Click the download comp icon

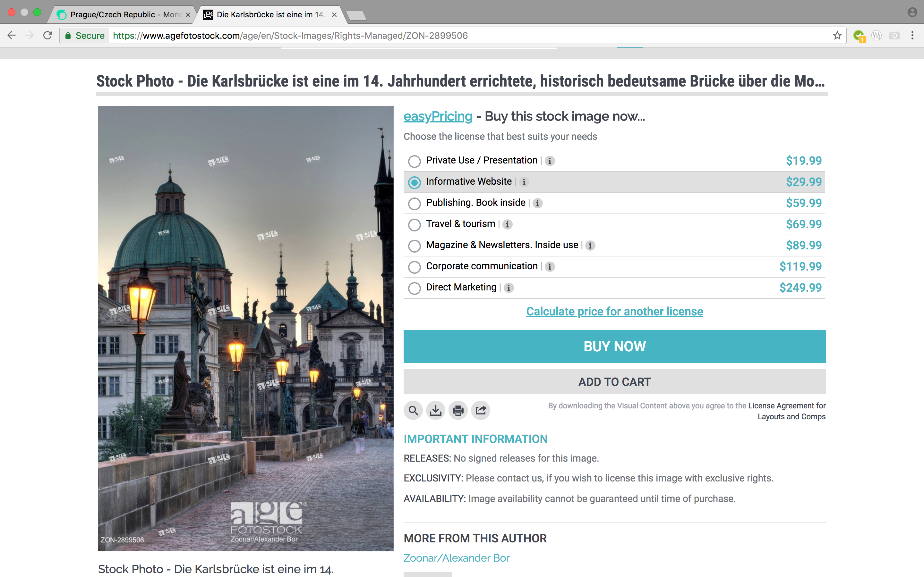coord(435,411)
